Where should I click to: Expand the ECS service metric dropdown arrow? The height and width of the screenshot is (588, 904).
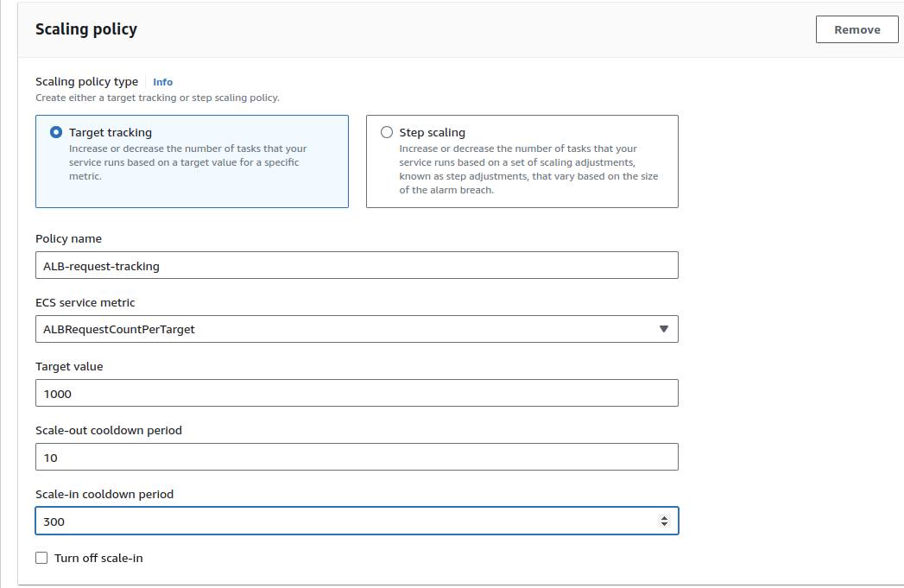pyautogui.click(x=663, y=329)
